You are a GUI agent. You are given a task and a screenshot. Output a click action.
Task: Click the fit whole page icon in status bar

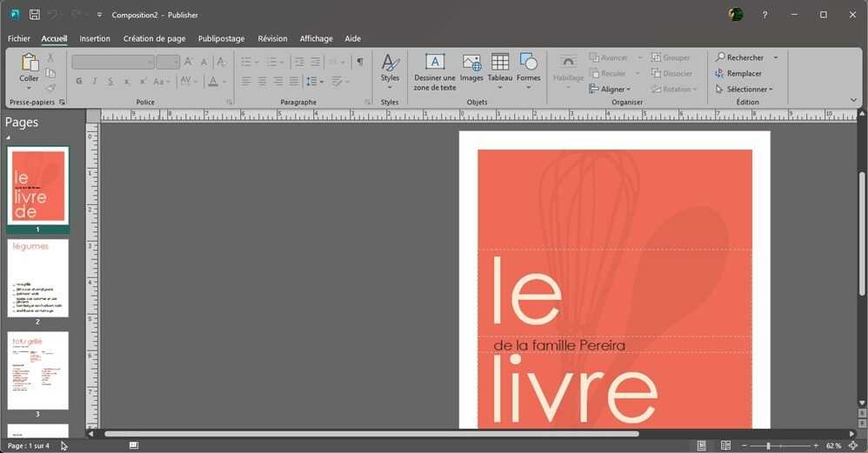click(853, 445)
